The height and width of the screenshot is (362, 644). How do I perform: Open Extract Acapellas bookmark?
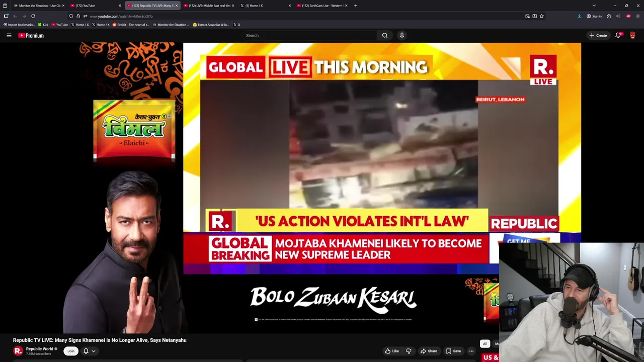pos(211,25)
